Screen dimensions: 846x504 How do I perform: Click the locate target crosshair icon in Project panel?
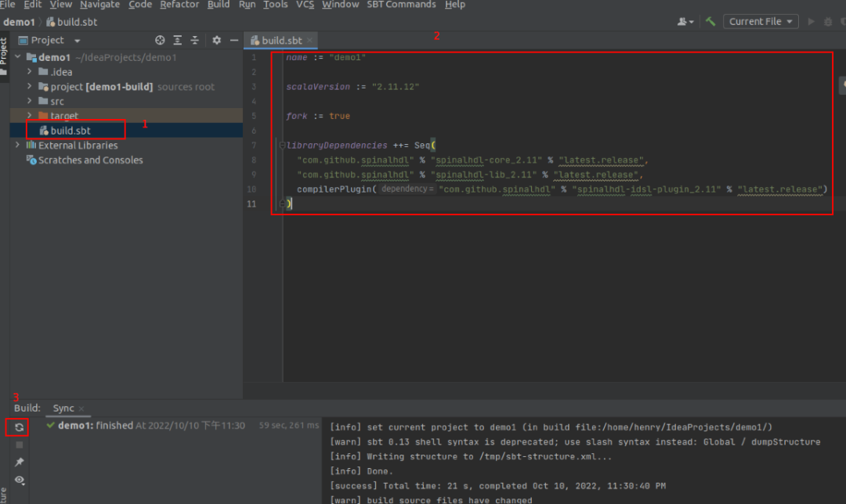[x=160, y=40]
